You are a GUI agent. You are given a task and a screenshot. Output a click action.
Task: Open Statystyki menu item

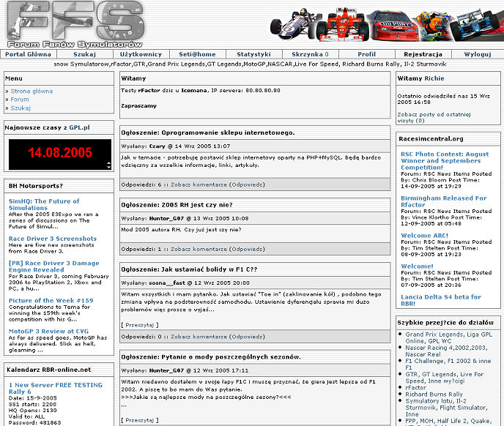pyautogui.click(x=254, y=54)
